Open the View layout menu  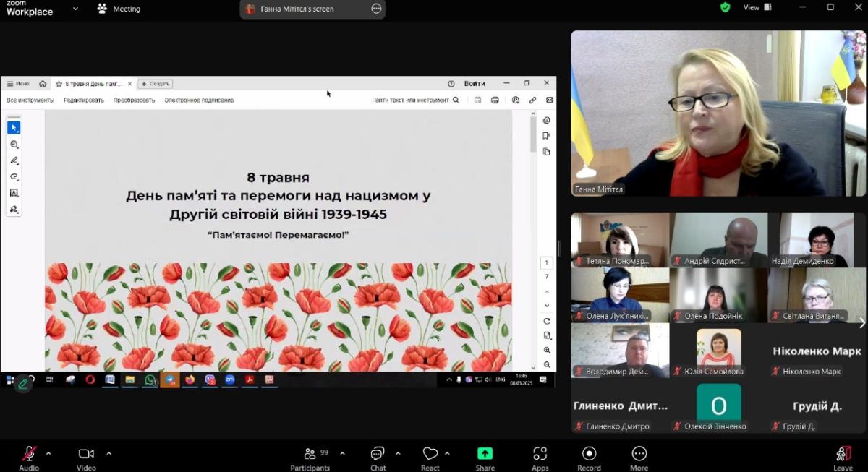pos(757,7)
